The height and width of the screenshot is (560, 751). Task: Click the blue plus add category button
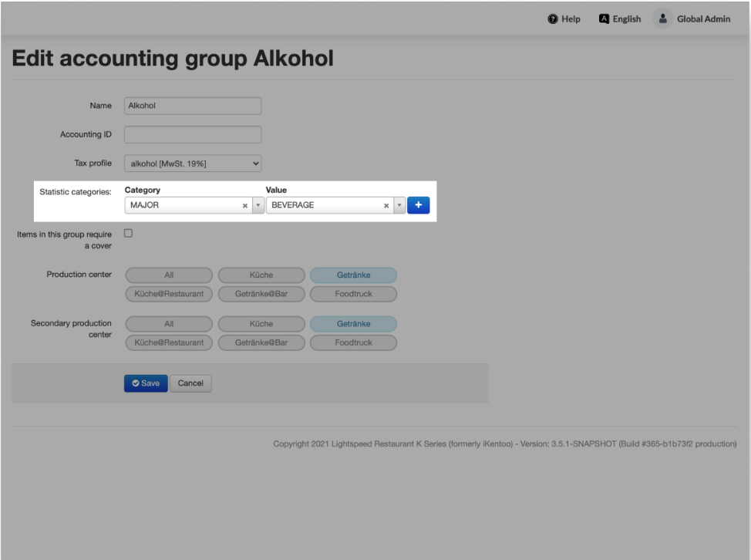coord(418,205)
